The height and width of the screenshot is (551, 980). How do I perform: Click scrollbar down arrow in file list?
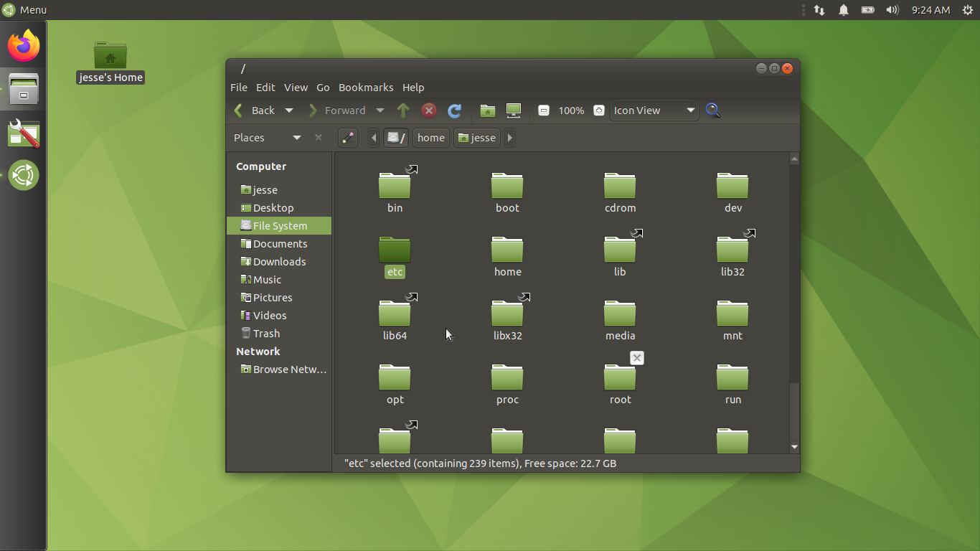tap(794, 447)
